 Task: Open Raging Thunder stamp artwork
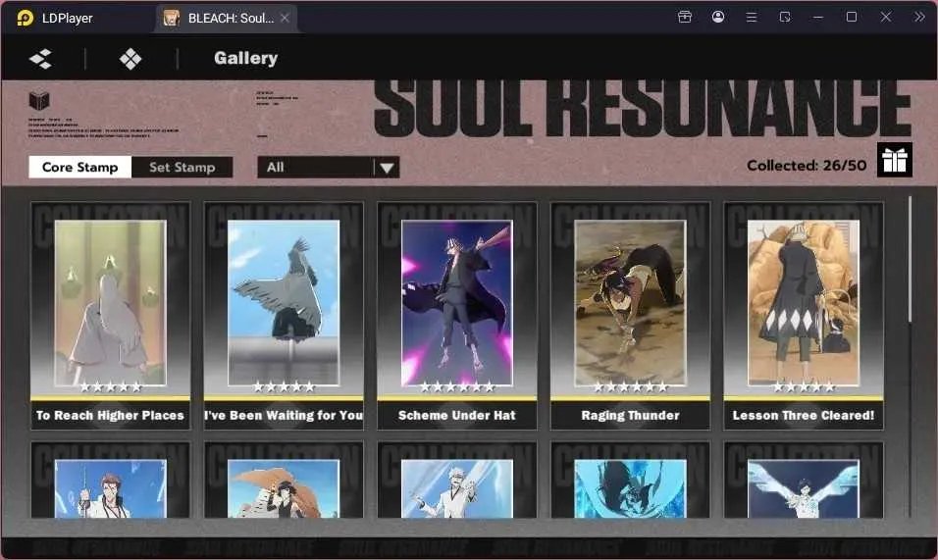630,303
